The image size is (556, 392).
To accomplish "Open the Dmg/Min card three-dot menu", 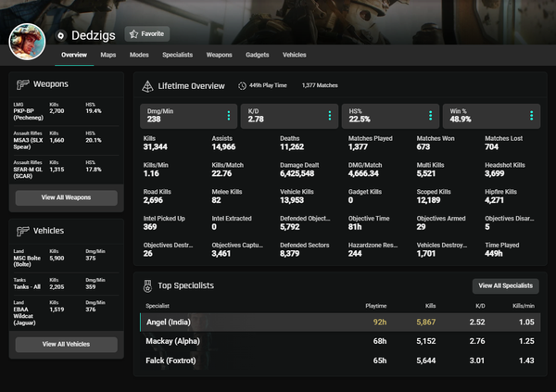I will [229, 116].
